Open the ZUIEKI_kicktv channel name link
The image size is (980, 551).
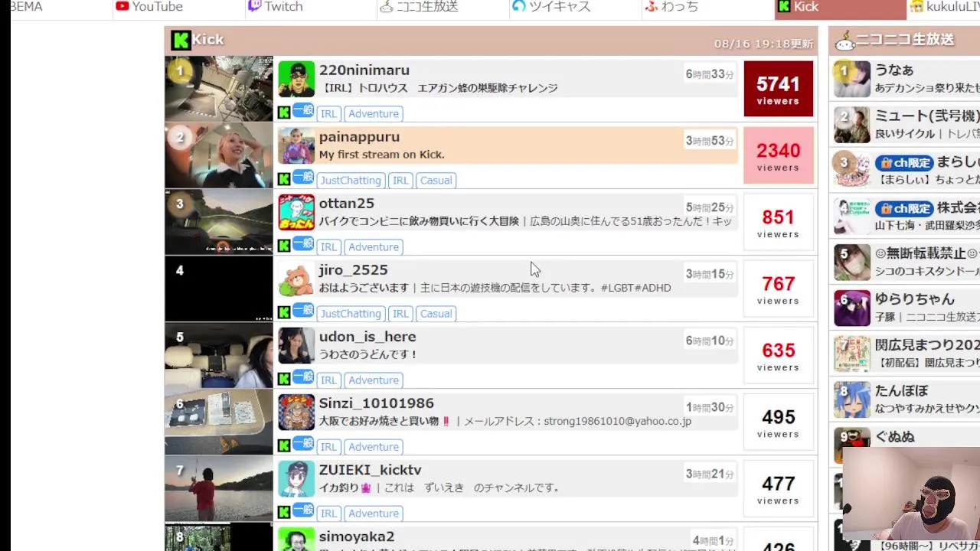(x=371, y=470)
